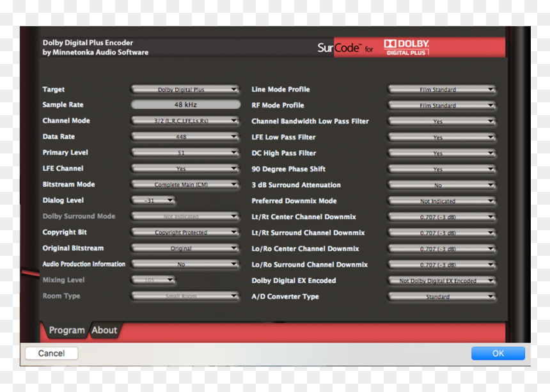Click the Dialog Level label
Image resolution: width=550 pixels, height=392 pixels.
coord(63,201)
